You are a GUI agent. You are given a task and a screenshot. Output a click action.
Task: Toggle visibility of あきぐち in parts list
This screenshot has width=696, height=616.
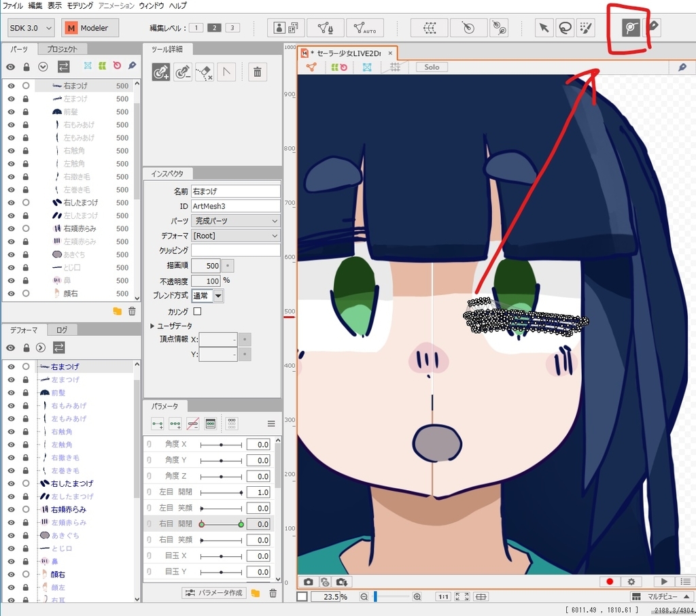coord(11,254)
